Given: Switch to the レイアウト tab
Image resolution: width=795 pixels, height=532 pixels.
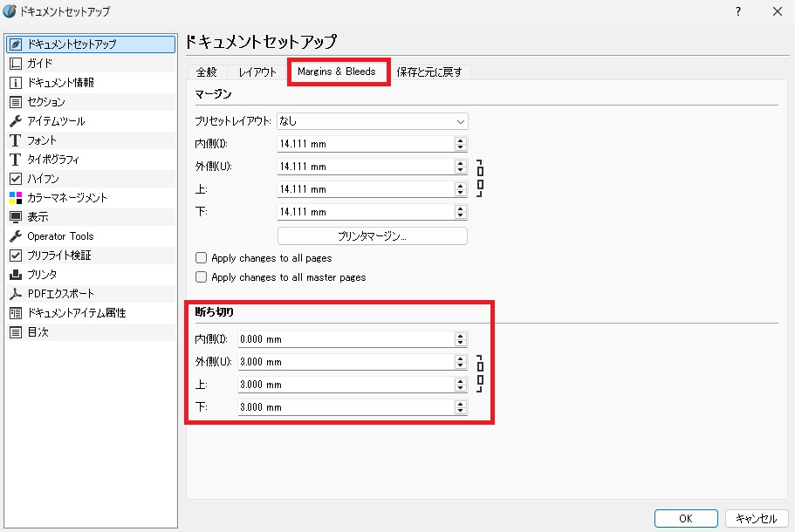Looking at the screenshot, I should (x=257, y=72).
